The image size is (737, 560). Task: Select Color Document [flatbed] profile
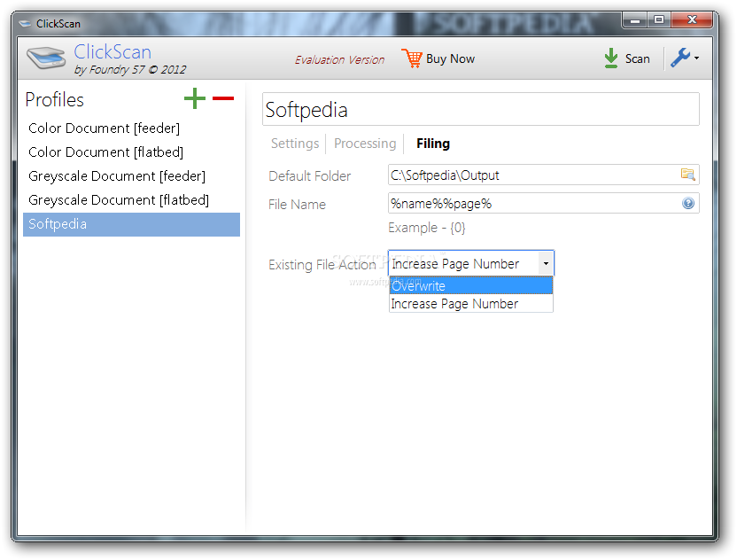pyautogui.click(x=132, y=152)
